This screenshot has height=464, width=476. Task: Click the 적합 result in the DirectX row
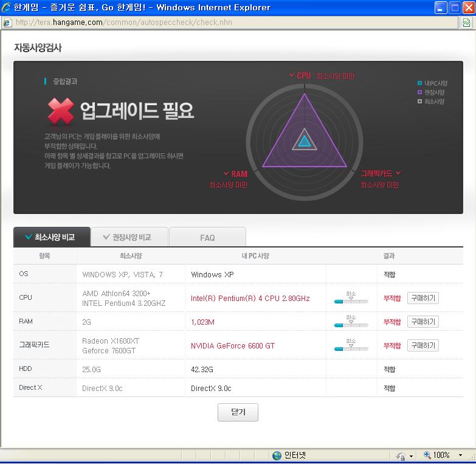click(x=390, y=388)
